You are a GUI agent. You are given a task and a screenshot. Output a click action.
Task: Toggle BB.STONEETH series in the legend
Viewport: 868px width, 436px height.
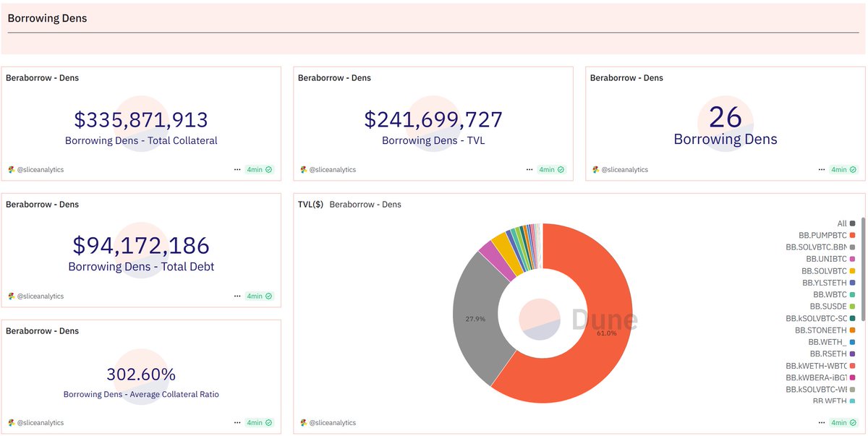click(825, 330)
